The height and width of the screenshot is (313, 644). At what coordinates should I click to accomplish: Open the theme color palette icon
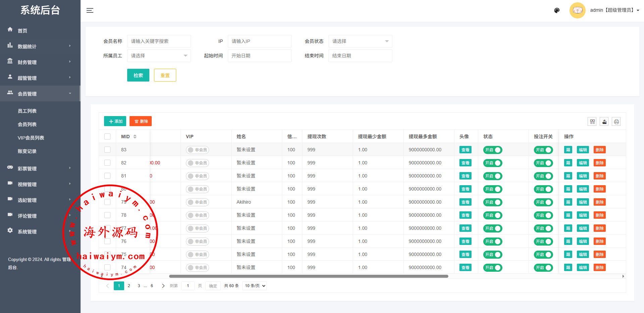pos(557,10)
